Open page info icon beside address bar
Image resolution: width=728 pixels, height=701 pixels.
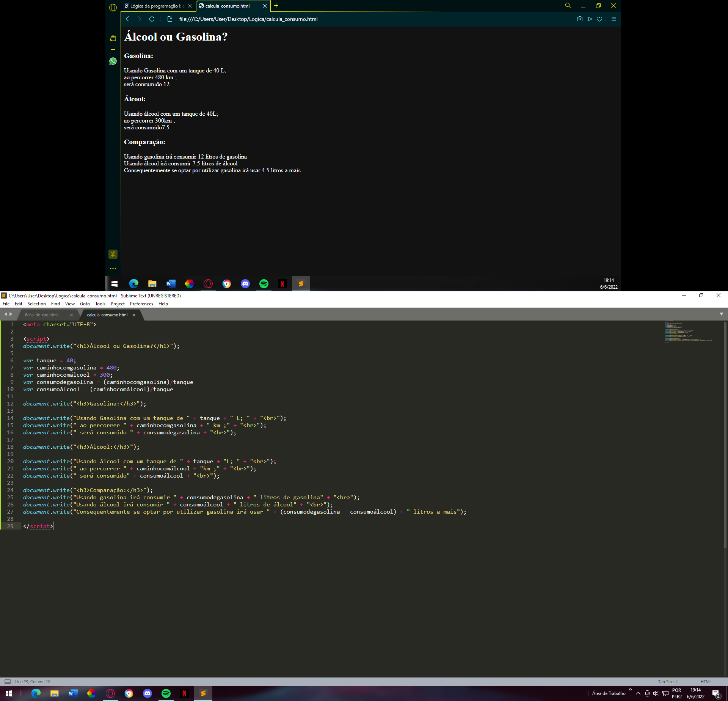coord(170,19)
